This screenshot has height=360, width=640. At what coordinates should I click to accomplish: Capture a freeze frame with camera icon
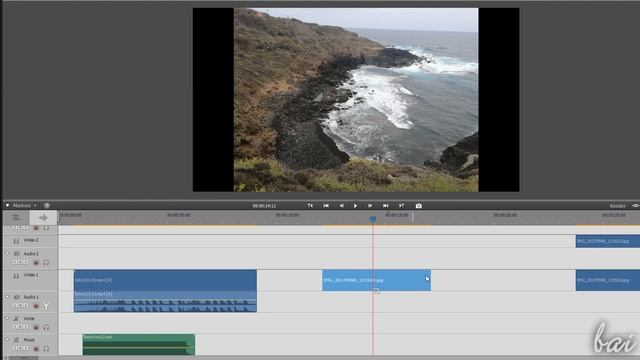(418, 206)
